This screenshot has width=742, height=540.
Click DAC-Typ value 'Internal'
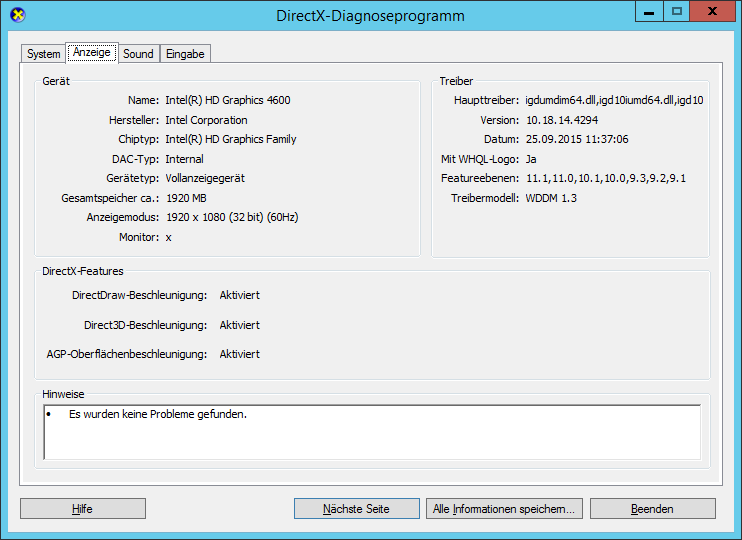185,159
